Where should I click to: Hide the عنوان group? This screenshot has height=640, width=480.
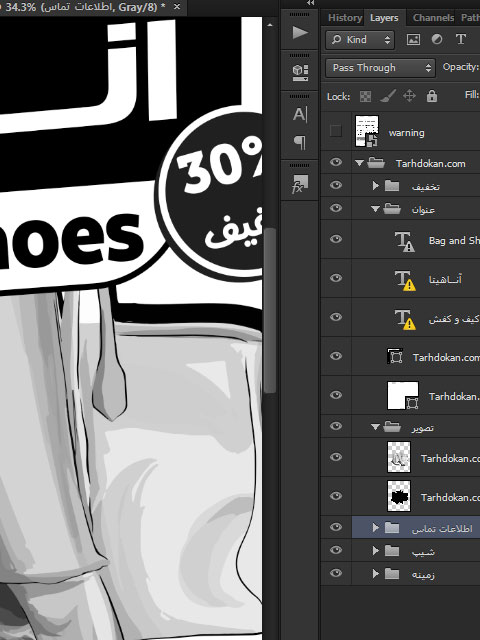click(336, 208)
